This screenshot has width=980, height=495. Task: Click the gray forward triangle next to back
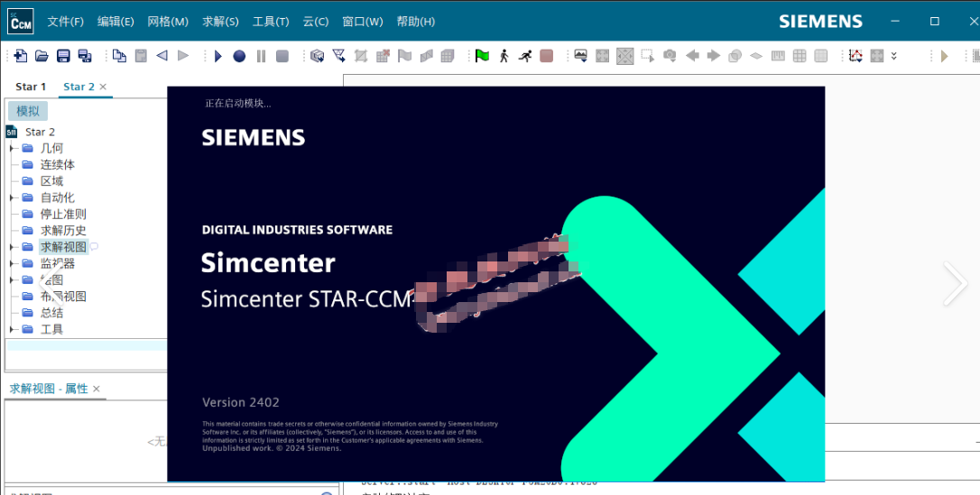[183, 56]
